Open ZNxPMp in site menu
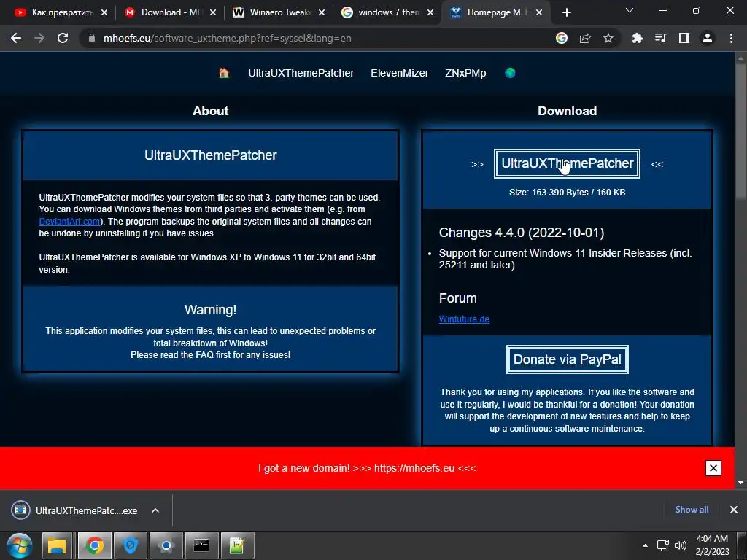747x560 pixels. click(465, 73)
